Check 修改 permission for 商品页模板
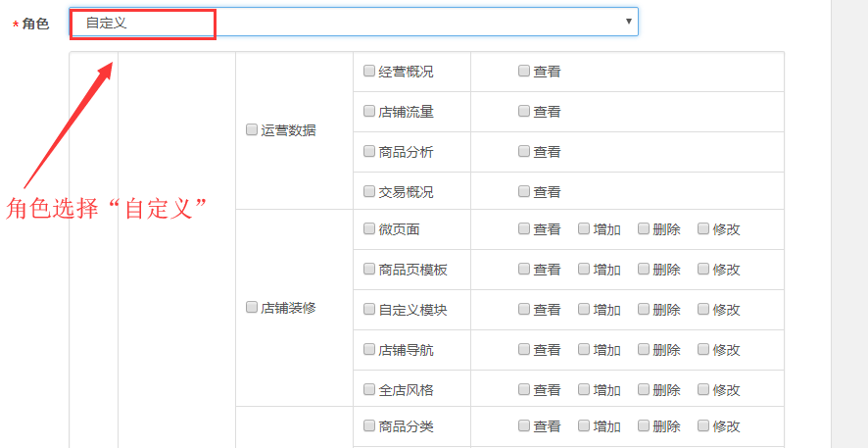 click(x=703, y=269)
